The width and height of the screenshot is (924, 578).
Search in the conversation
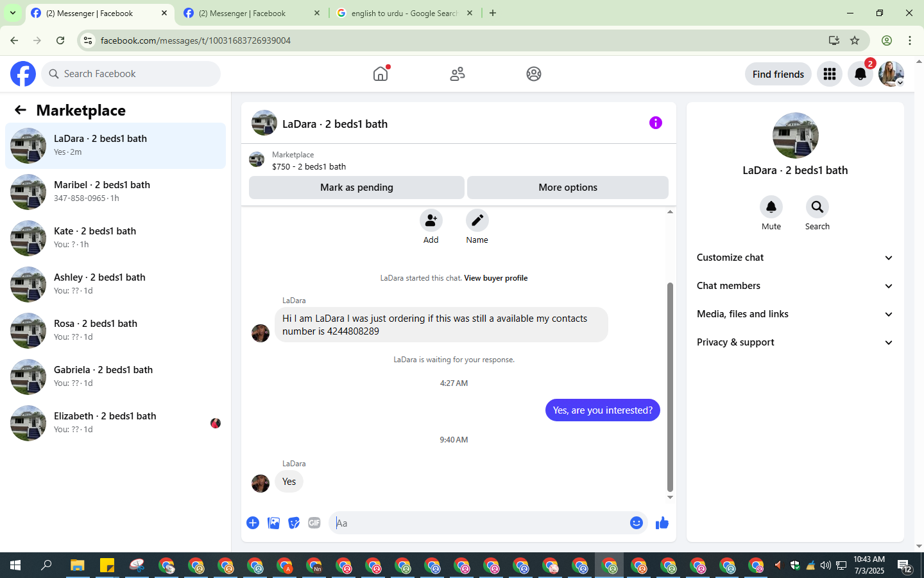(817, 207)
